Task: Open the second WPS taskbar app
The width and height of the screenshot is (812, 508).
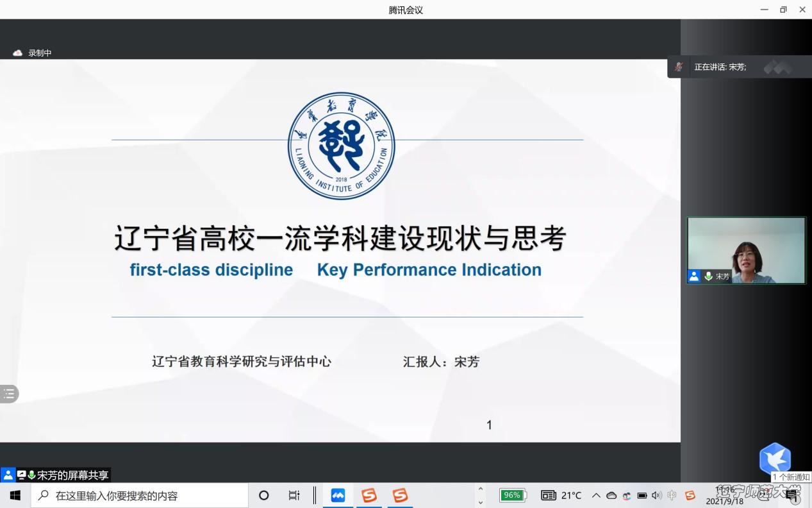Action: [401, 495]
